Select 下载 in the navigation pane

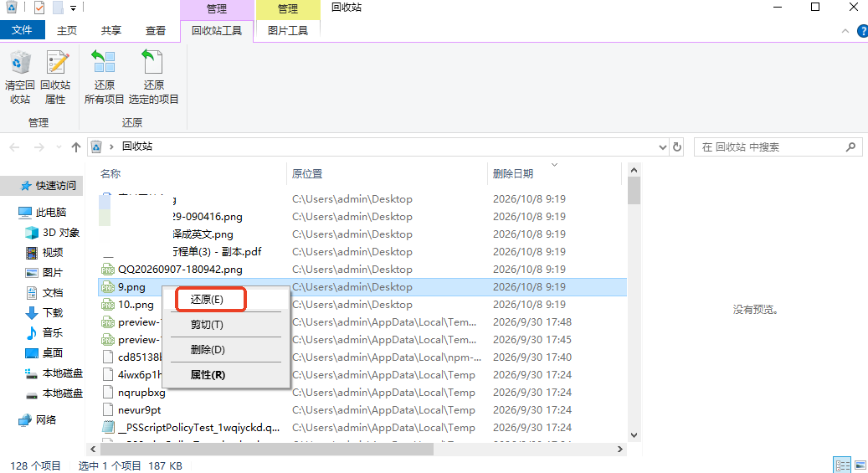click(53, 312)
